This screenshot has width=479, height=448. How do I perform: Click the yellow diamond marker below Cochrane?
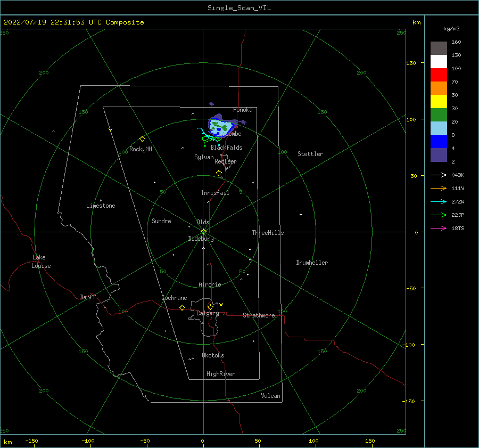pyautogui.click(x=182, y=307)
